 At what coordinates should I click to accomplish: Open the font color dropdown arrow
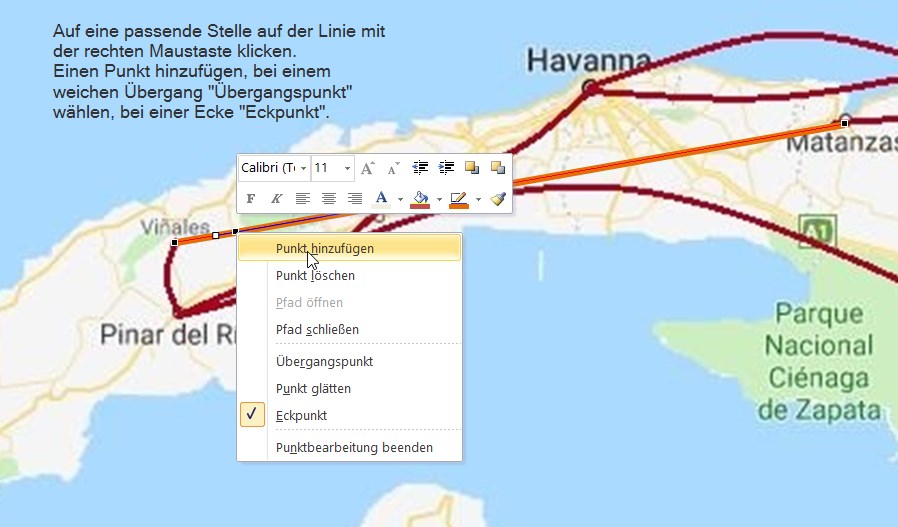click(400, 199)
